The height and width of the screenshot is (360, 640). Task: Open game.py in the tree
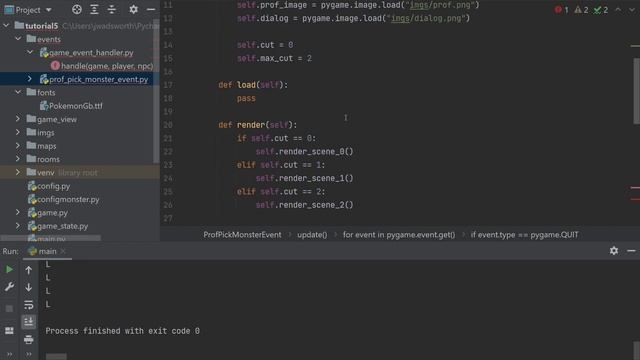(48, 213)
